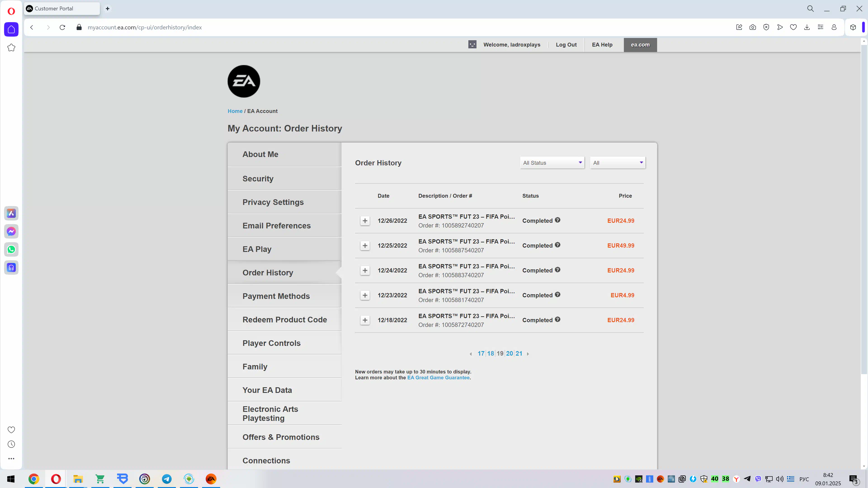Open sidebar setup three dots
The width and height of the screenshot is (868, 488).
pyautogui.click(x=11, y=458)
